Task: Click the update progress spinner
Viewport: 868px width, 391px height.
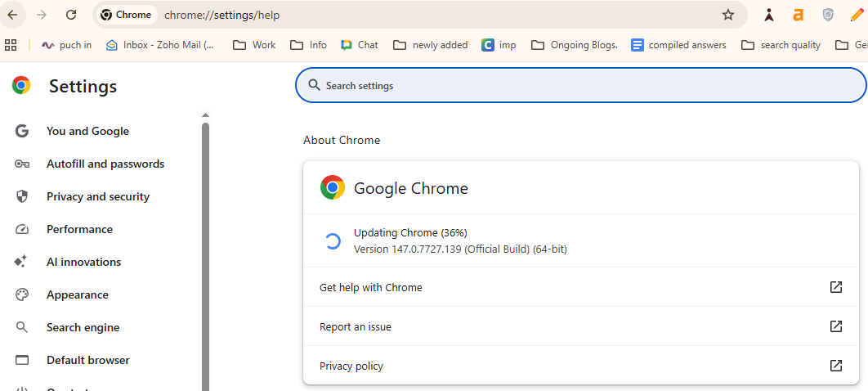Action: 332,241
